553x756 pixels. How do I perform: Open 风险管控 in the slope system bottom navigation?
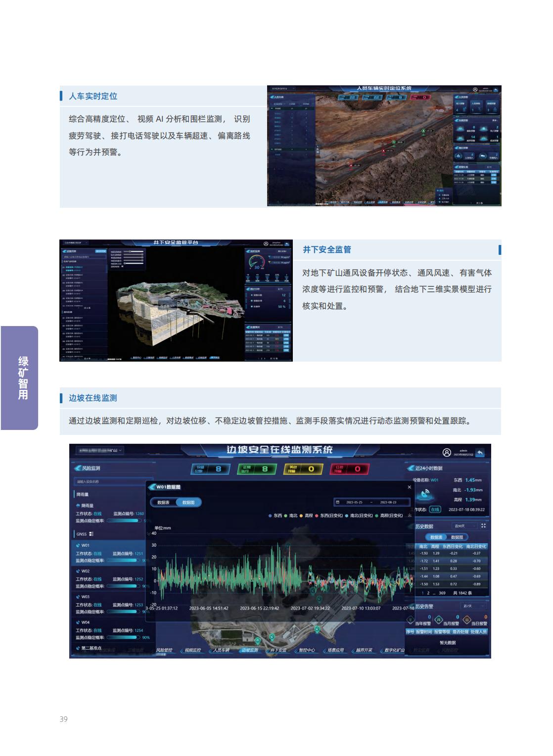165,650
